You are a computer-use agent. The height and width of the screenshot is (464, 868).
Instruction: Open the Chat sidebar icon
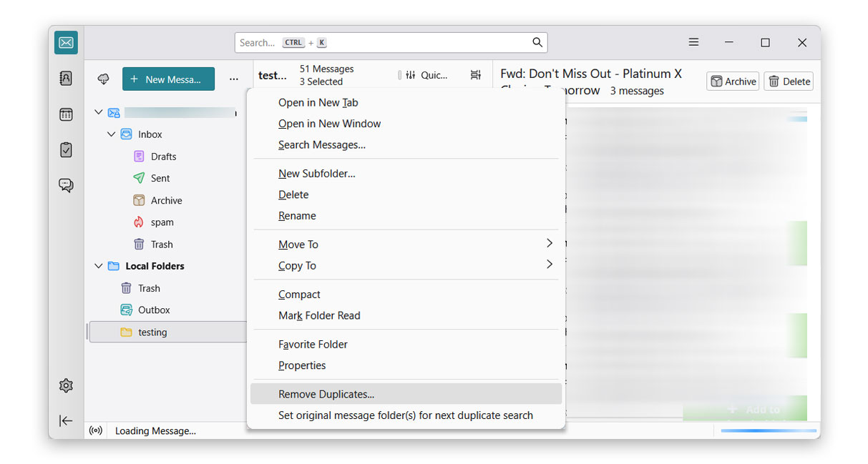coord(66,185)
